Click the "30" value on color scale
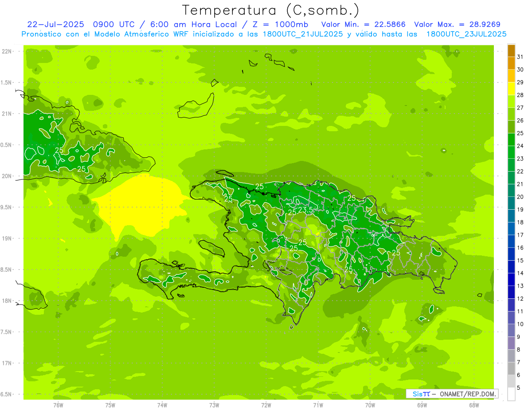Image resolution: width=532 pixels, height=411 pixels. coord(520,70)
